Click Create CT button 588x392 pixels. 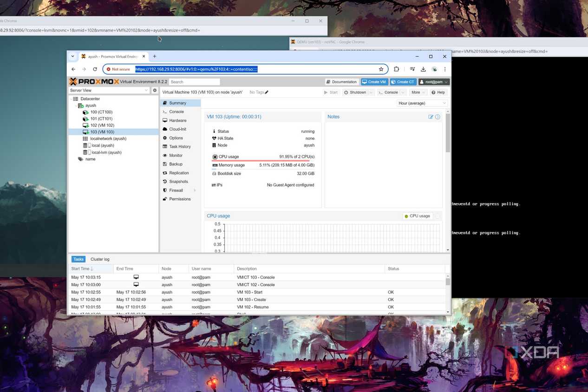(x=403, y=82)
